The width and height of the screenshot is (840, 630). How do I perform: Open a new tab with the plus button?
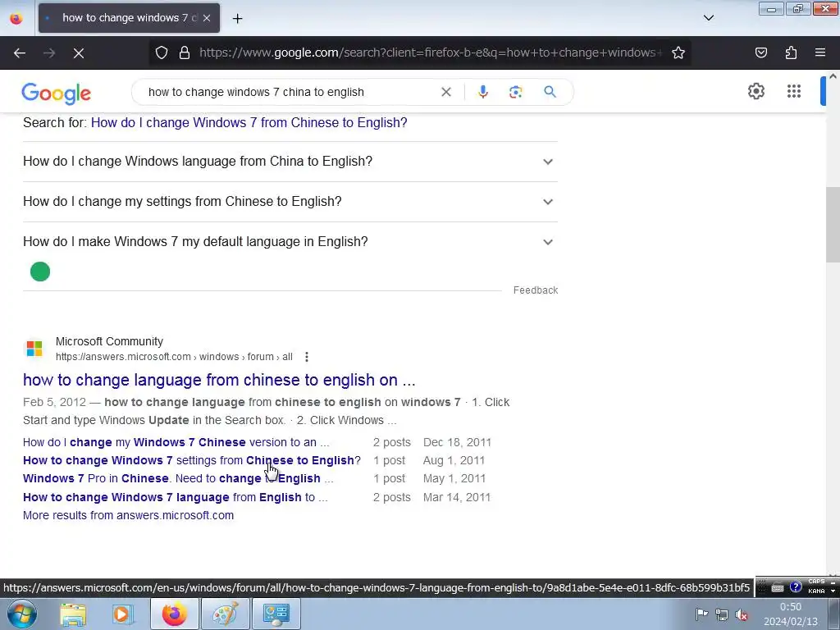237,19
